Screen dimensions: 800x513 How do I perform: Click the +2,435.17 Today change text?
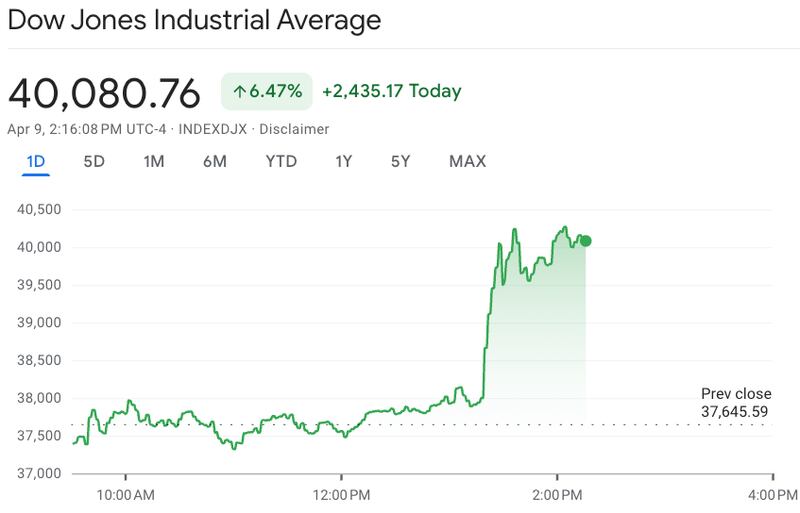click(x=391, y=91)
